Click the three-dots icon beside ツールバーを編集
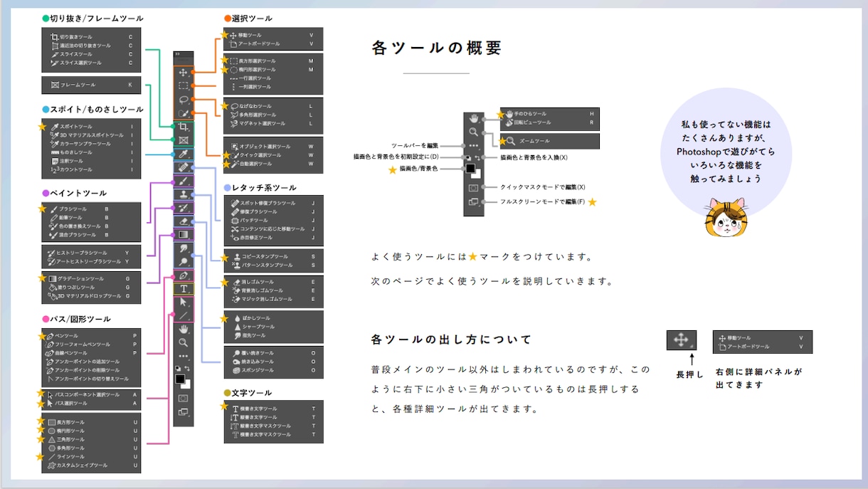The height and width of the screenshot is (489, 868). coord(473,145)
